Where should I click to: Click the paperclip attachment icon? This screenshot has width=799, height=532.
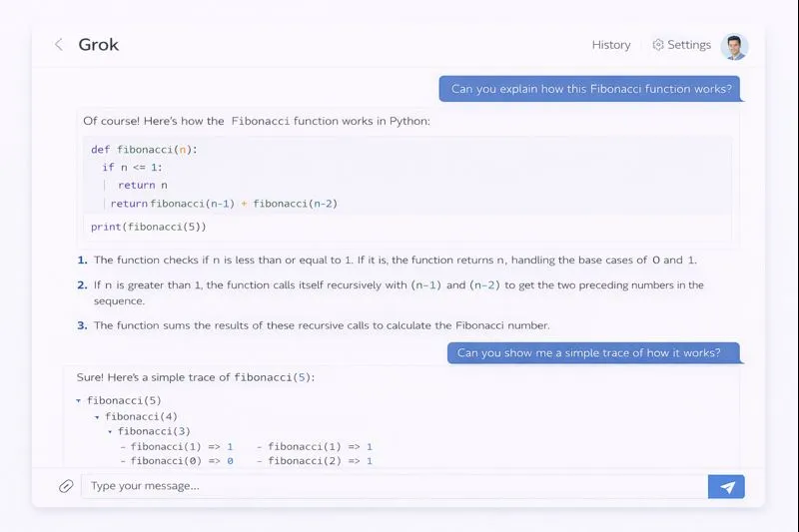tap(66, 486)
